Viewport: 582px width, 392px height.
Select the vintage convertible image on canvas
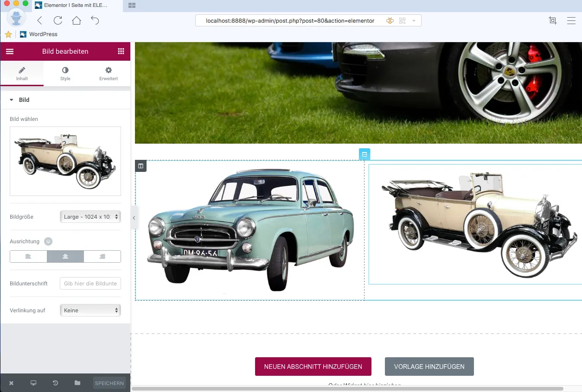(x=475, y=224)
